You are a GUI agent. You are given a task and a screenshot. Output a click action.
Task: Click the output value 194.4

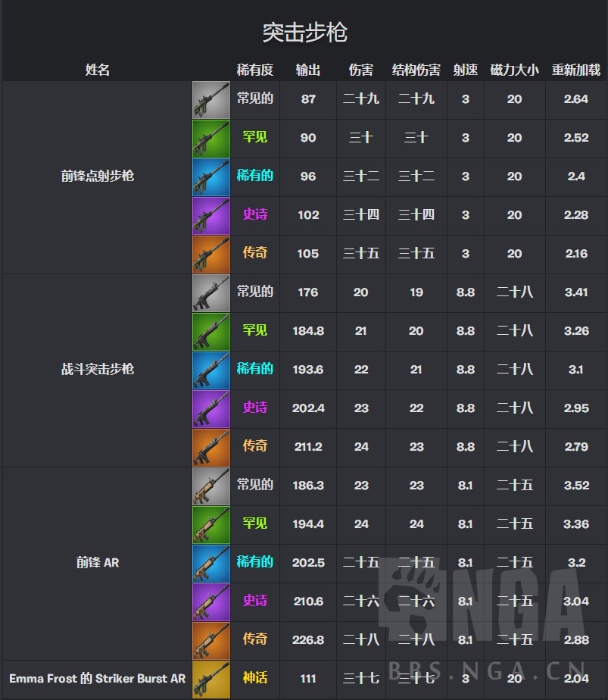pyautogui.click(x=308, y=524)
